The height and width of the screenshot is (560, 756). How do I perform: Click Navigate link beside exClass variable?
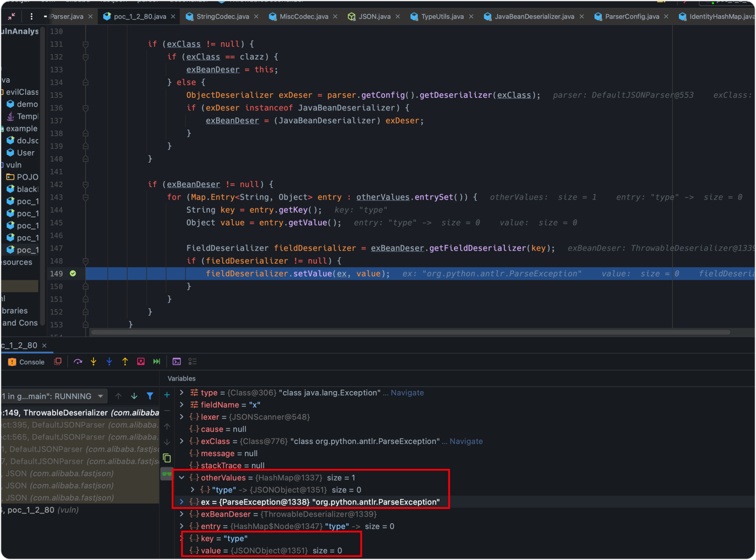click(466, 441)
